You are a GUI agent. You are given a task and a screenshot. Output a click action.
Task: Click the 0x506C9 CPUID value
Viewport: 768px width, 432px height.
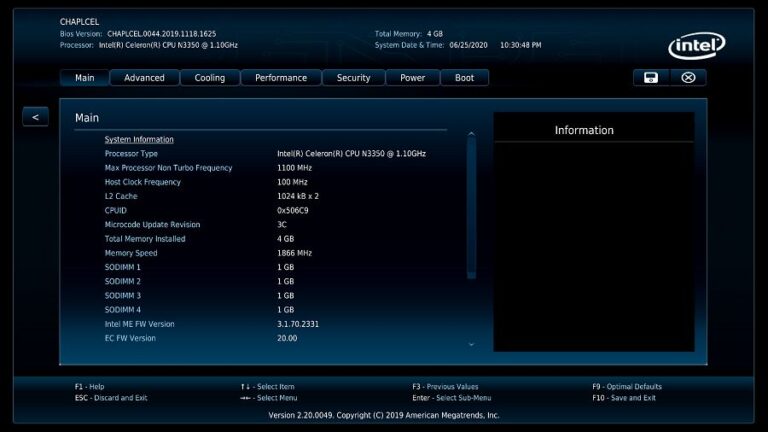(x=293, y=211)
